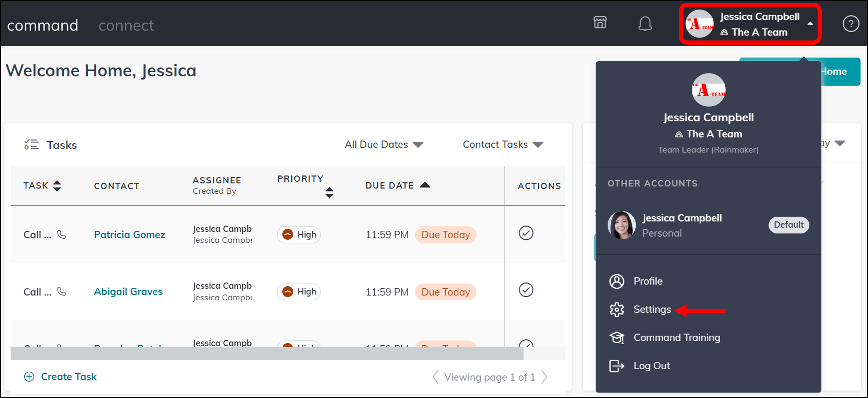Click 'Team Leader (Rainmaker)' role text

708,150
